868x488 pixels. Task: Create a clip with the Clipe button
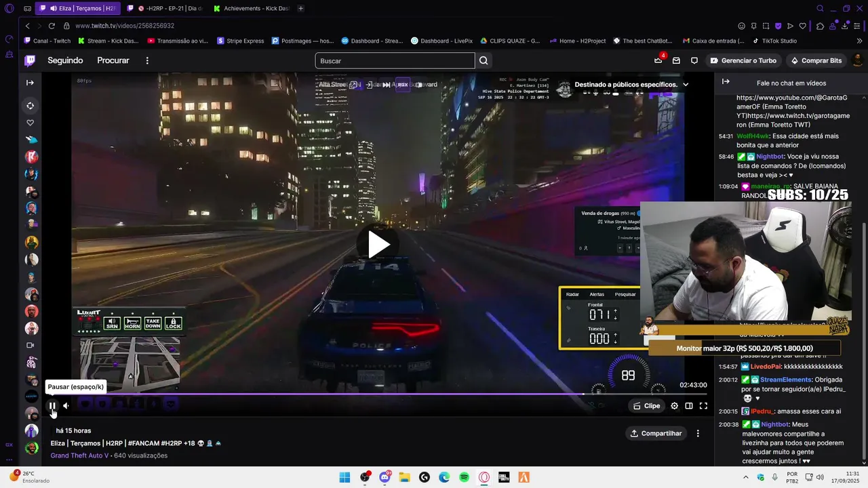(x=646, y=406)
